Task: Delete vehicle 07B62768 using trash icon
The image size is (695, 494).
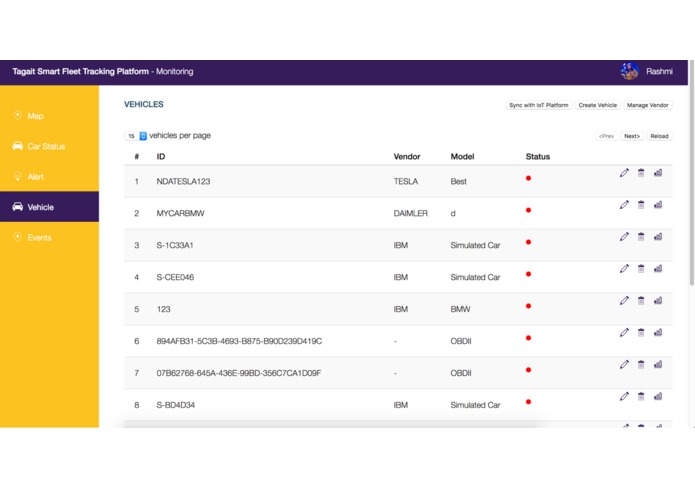Action: click(641, 364)
